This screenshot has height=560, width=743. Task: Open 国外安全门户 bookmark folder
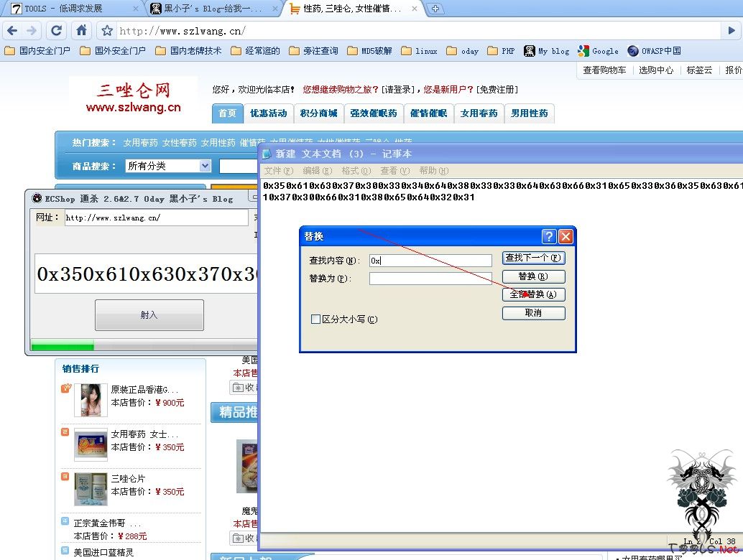click(x=113, y=51)
